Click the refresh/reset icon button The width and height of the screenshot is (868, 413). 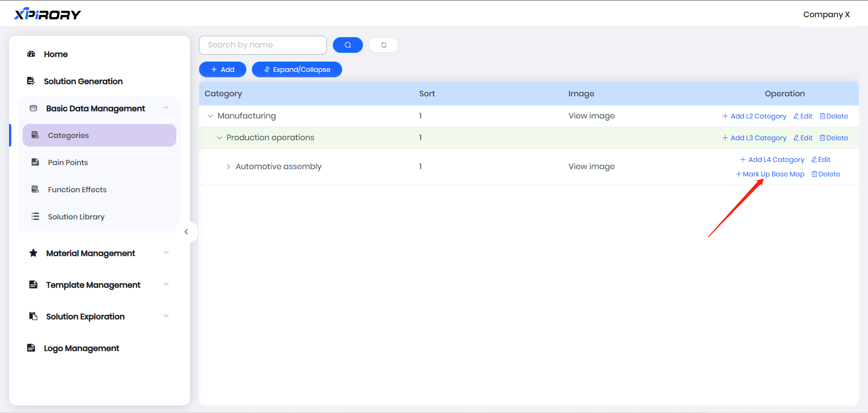[383, 45]
